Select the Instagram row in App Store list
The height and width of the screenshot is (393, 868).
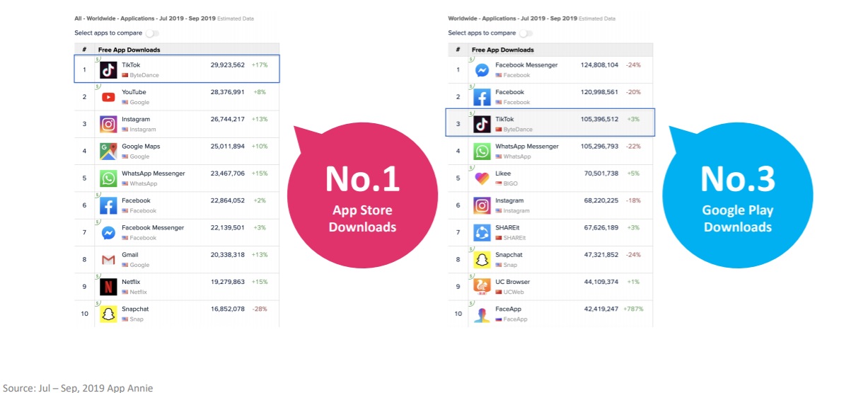pos(177,124)
